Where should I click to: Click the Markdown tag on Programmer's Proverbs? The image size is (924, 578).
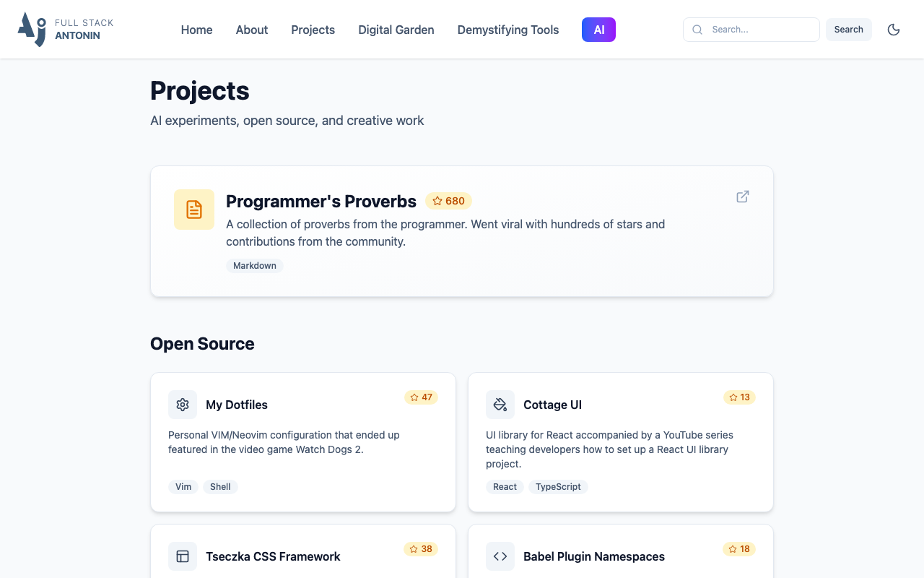tap(254, 266)
